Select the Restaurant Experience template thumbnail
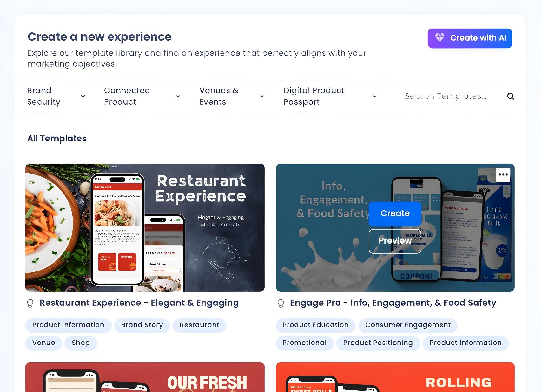Screen dimensions: 542x392 [x=145, y=228]
